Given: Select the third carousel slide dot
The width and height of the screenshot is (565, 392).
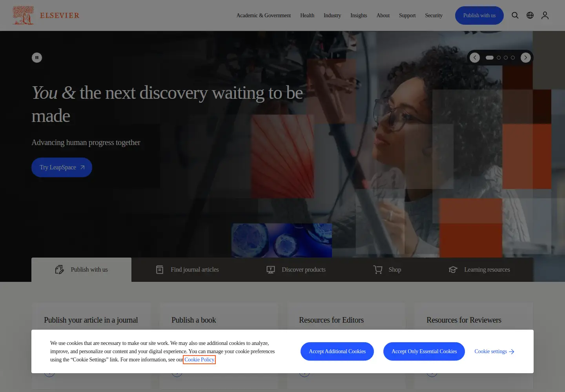Looking at the screenshot, I should point(506,58).
